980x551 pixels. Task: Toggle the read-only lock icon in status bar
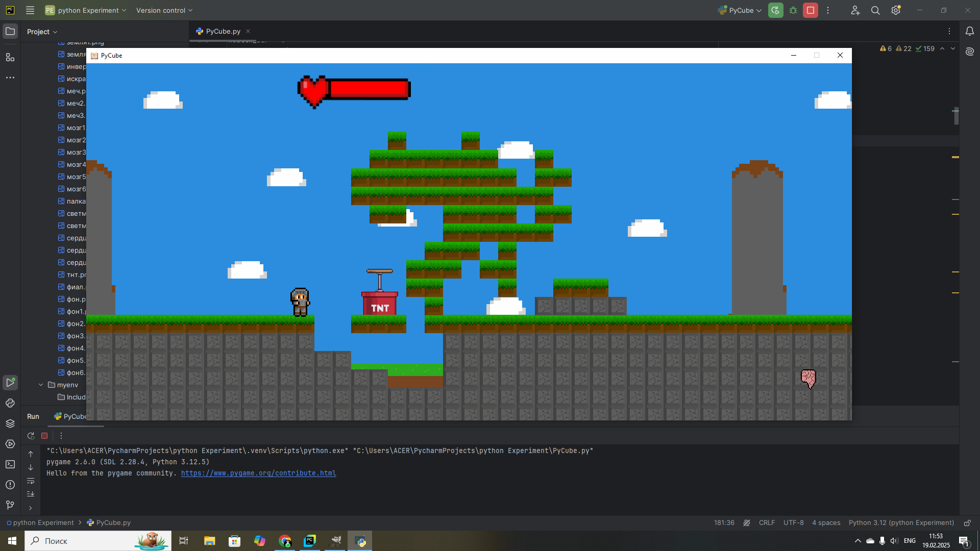(x=967, y=523)
